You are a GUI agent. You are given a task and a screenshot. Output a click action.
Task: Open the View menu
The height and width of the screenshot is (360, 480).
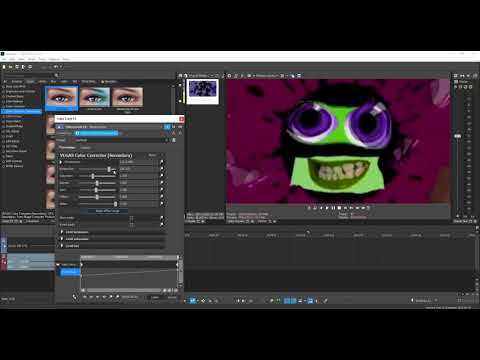(x=21, y=59)
